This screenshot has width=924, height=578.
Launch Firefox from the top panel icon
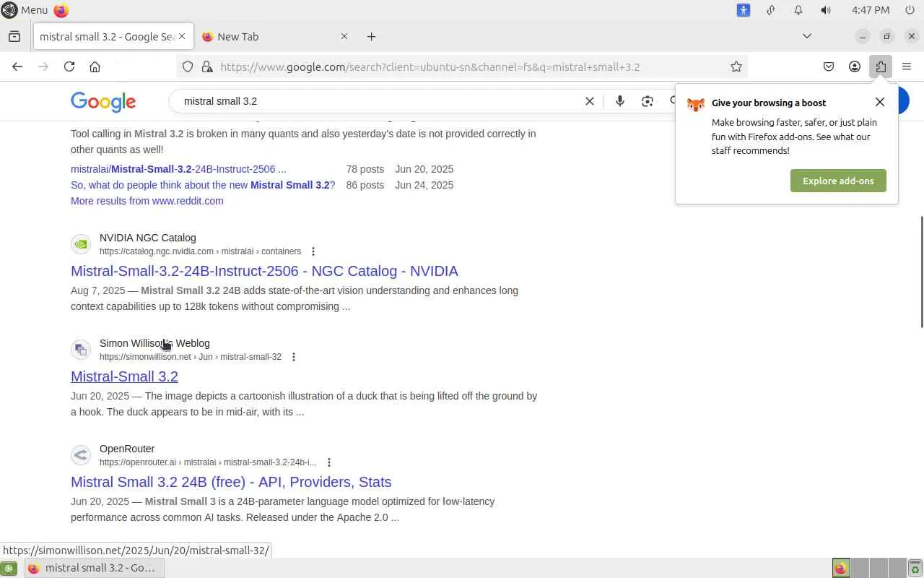tap(61, 10)
